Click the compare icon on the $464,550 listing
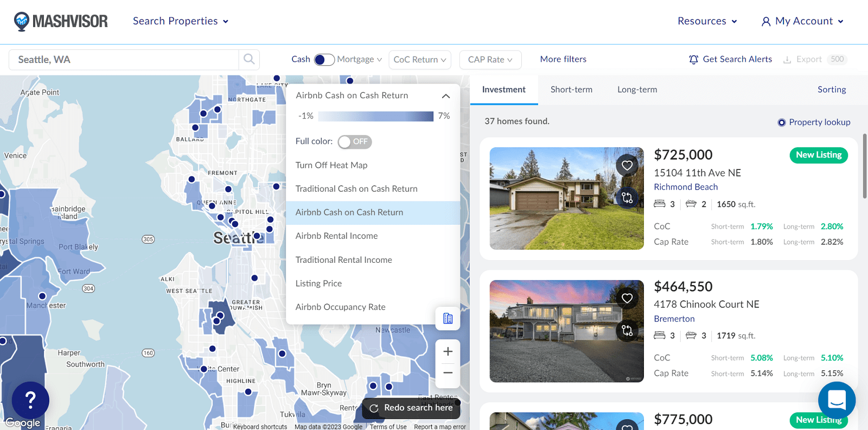 627,330
